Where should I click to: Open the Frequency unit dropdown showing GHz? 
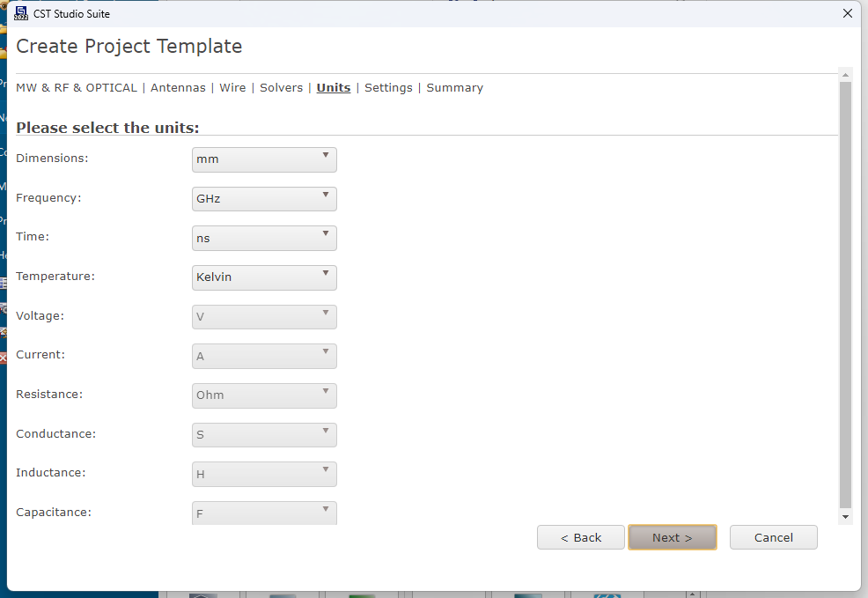pyautogui.click(x=264, y=199)
